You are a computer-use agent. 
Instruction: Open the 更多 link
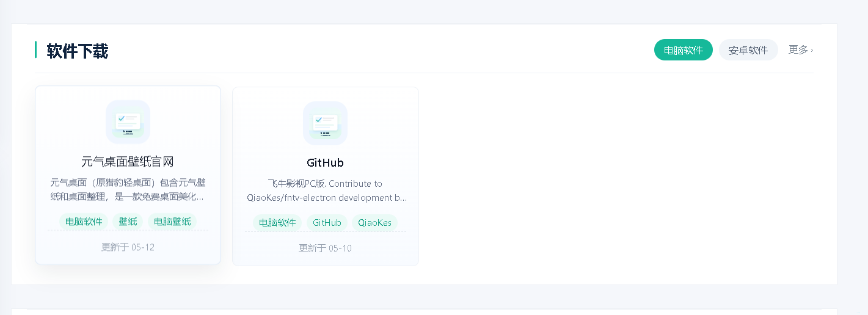click(800, 50)
